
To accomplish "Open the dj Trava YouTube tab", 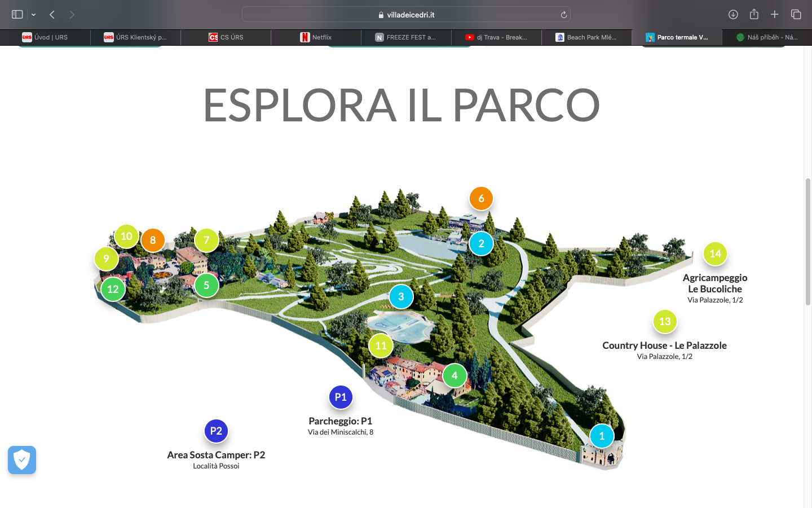I will pos(496,37).
